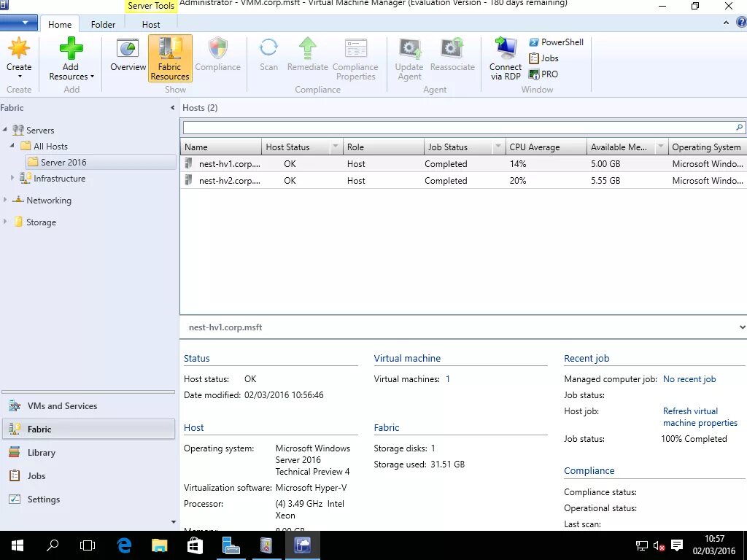
Task: Select the All Hosts folder
Action: tap(50, 146)
